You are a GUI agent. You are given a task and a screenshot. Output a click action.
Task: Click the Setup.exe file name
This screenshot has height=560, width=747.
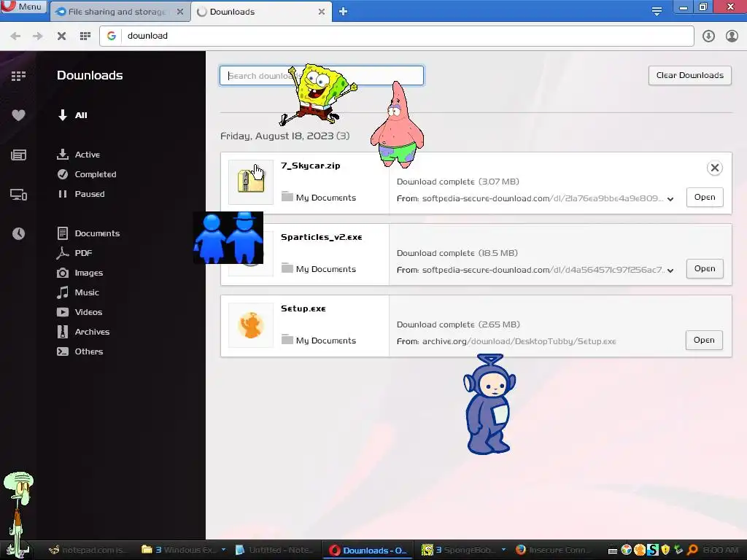303,308
